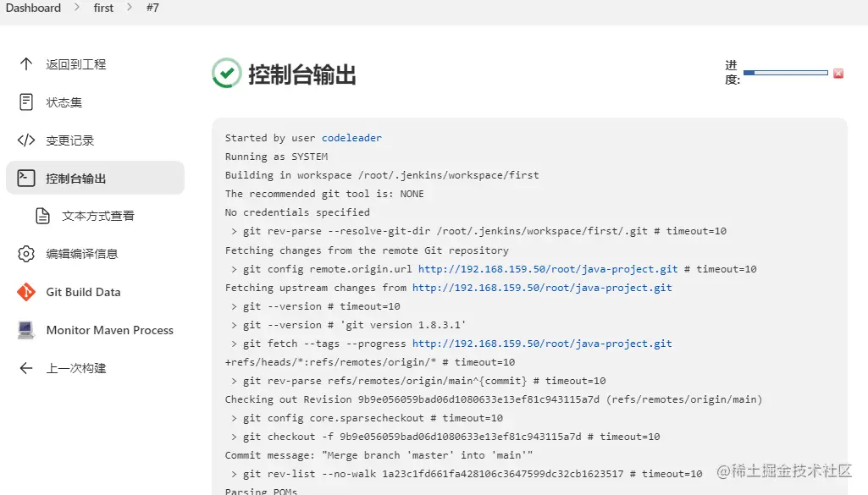Click the document icon beside 状态集

(x=26, y=102)
